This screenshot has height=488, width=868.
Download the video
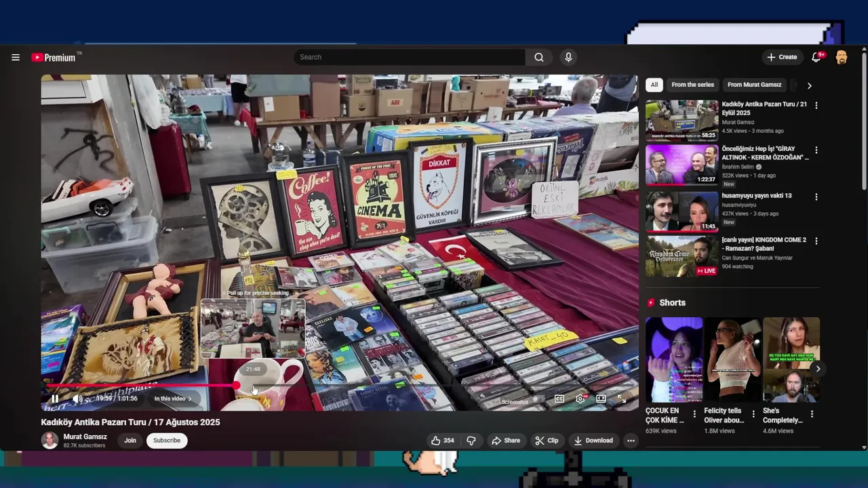[x=593, y=441]
